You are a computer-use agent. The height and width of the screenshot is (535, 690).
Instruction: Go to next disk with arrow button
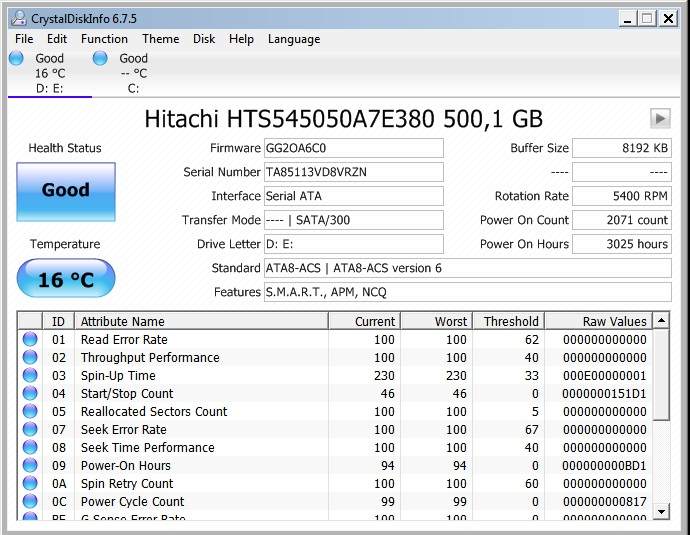coord(660,118)
